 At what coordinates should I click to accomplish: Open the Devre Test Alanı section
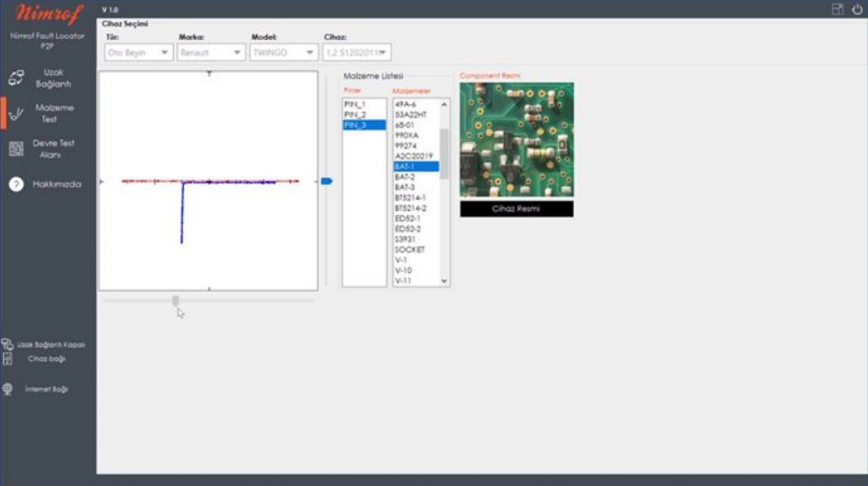53,149
